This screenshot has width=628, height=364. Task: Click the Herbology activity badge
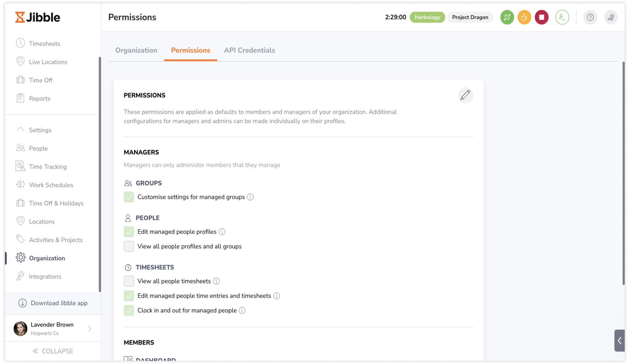click(427, 17)
